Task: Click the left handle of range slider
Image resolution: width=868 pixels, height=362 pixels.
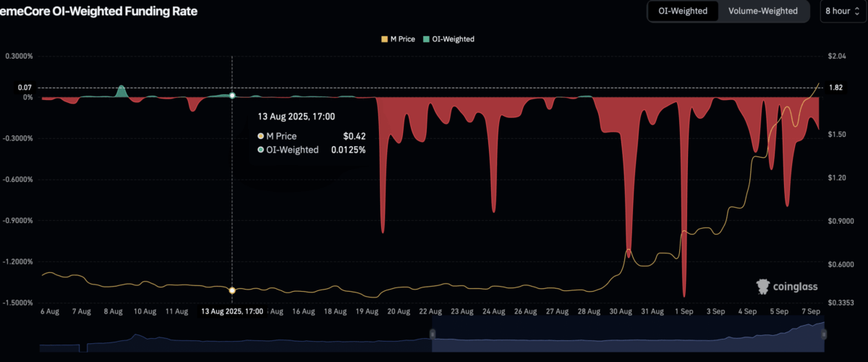Action: pyautogui.click(x=433, y=334)
